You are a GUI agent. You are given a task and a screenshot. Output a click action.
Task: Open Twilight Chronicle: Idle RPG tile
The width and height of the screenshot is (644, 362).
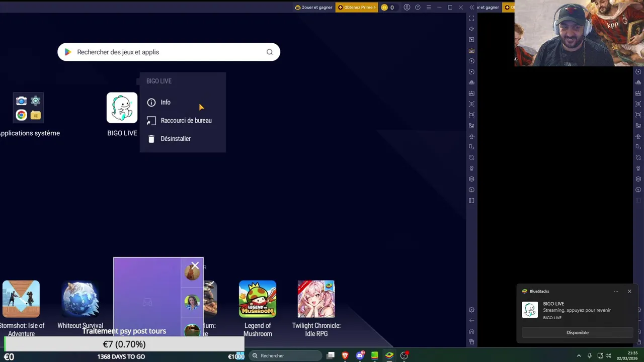[316, 299]
